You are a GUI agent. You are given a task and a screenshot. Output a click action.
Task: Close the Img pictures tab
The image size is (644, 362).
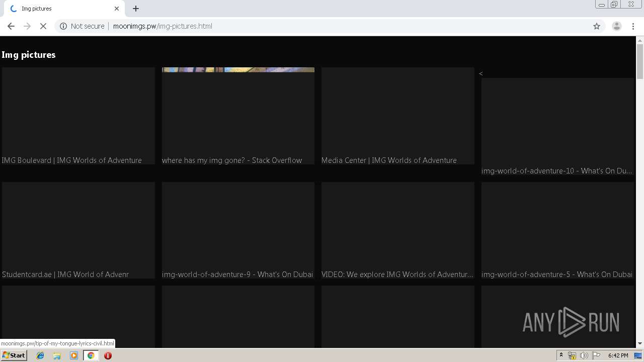click(117, 9)
